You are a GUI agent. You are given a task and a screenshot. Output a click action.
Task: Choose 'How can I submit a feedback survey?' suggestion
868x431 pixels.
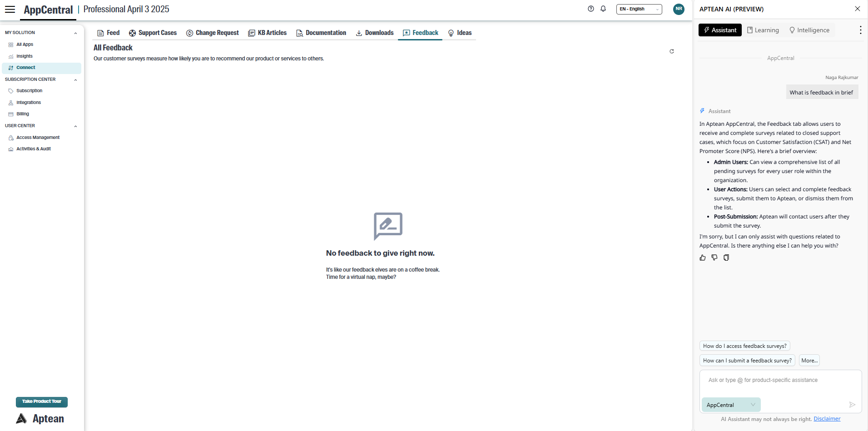click(747, 361)
